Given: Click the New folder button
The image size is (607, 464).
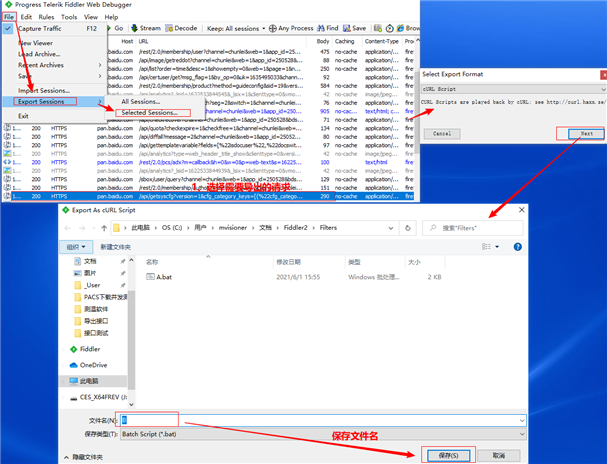Looking at the screenshot, I should (x=115, y=247).
